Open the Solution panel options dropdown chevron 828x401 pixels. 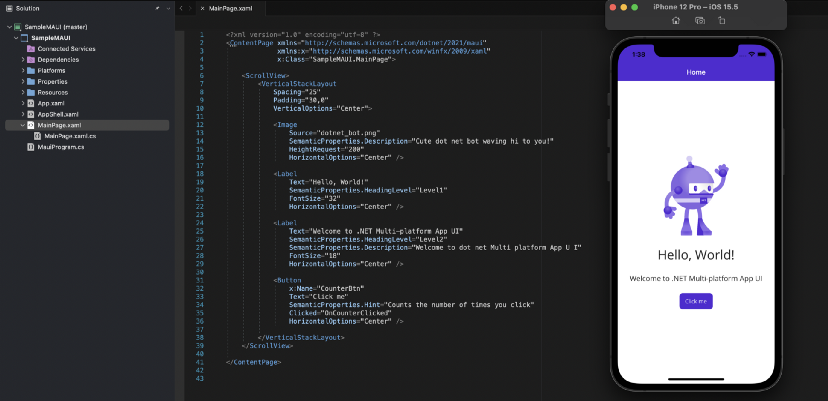click(x=168, y=8)
